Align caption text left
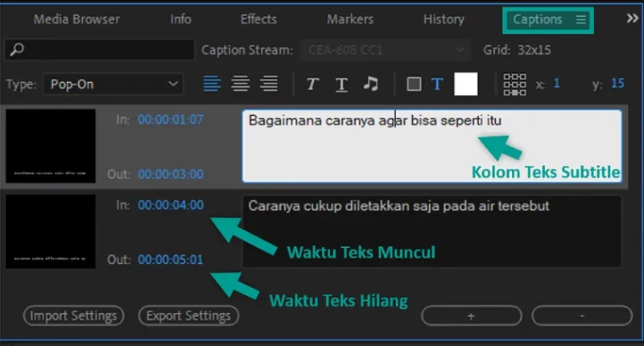Image resolution: width=644 pixels, height=346 pixels. [212, 84]
